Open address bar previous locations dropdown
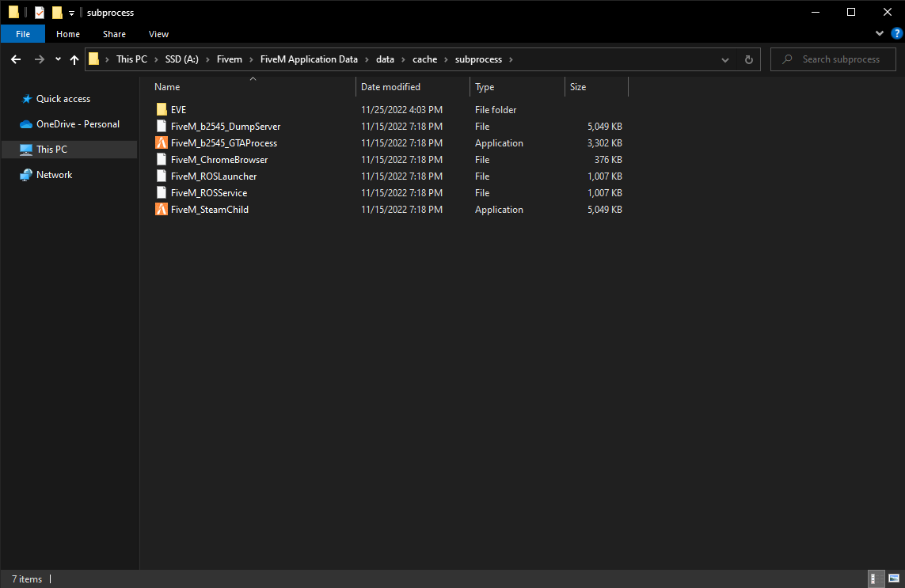Viewport: 905px width, 588px height. pyautogui.click(x=725, y=59)
